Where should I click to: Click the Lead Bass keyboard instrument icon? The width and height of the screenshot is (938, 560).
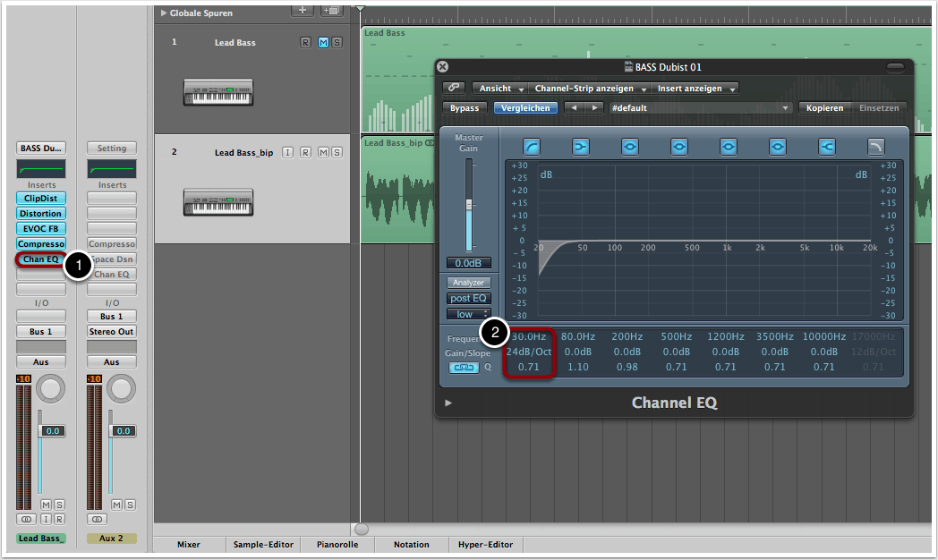click(218, 92)
